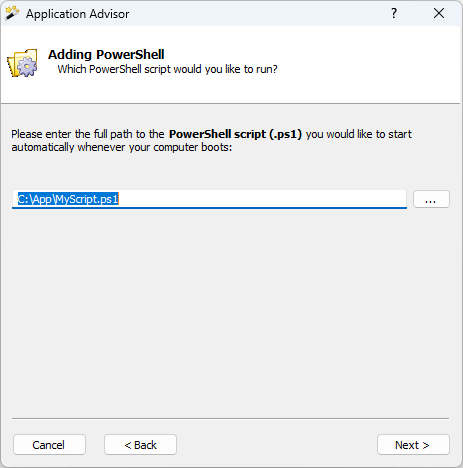Image resolution: width=463 pixels, height=468 pixels.
Task: Click the 'Which PowerShell script' subtitle text
Action: 167,69
